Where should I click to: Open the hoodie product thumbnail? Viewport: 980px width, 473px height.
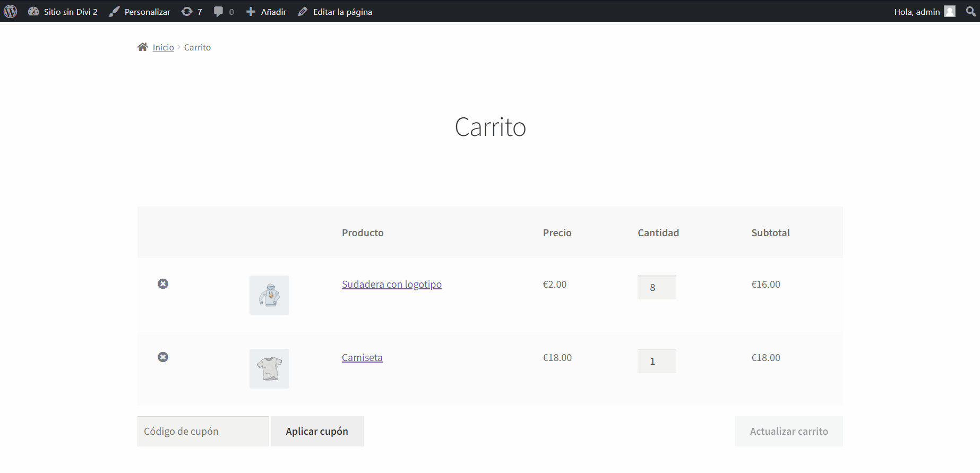269,295
